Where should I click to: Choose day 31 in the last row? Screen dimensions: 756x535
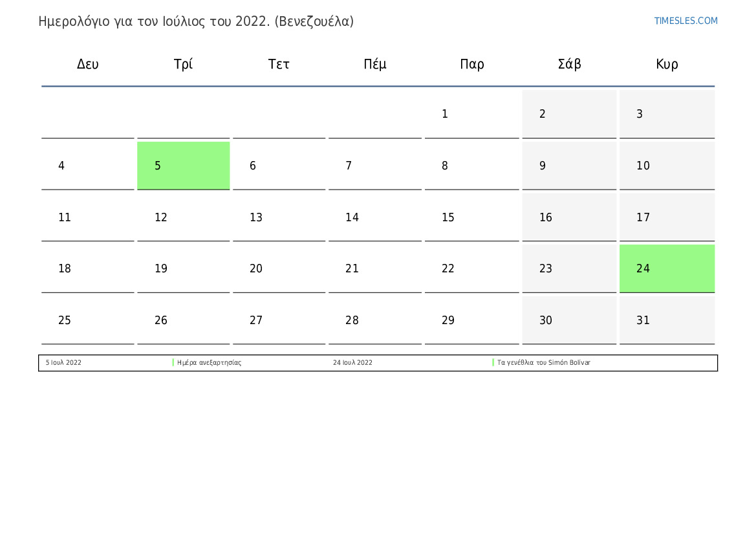point(667,320)
